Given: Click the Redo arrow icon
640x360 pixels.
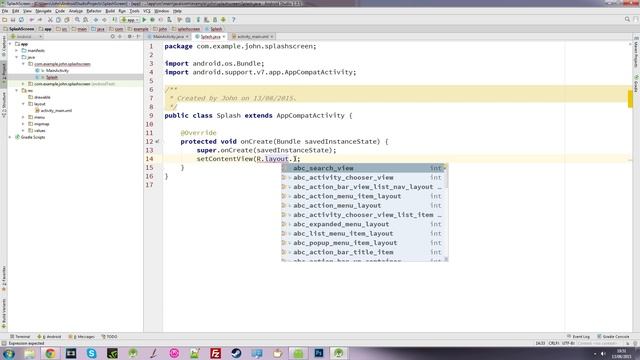Looking at the screenshot, I should (40, 20).
